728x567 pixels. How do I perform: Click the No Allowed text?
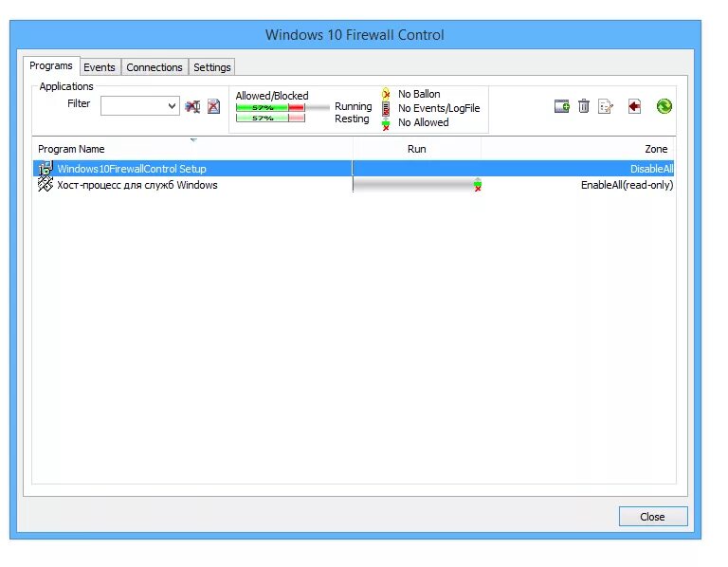click(424, 122)
